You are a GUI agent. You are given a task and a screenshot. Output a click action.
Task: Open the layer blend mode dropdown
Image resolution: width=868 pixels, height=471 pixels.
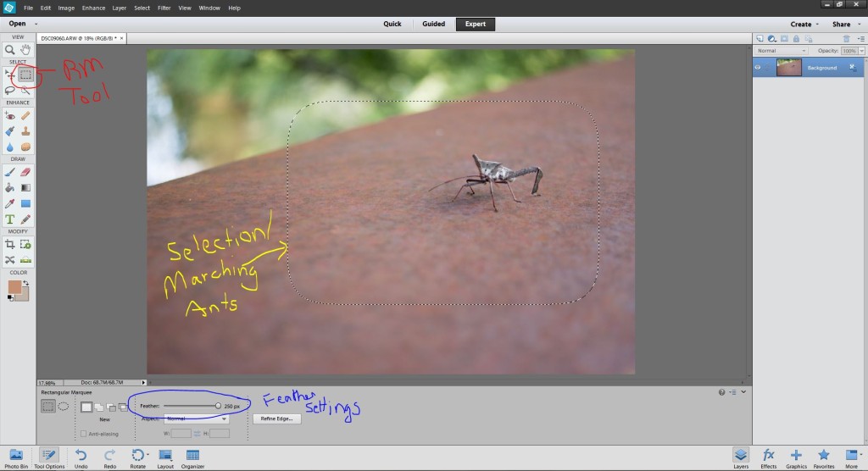click(781, 51)
